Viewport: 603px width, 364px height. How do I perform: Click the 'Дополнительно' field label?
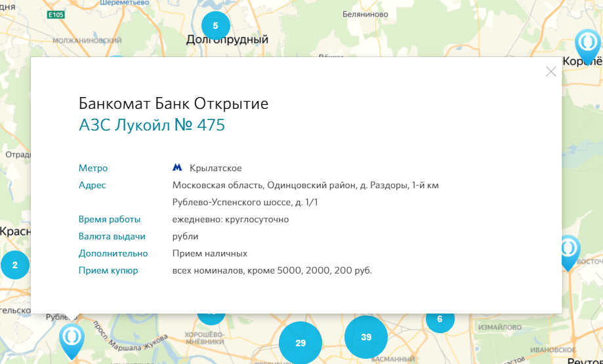click(113, 254)
